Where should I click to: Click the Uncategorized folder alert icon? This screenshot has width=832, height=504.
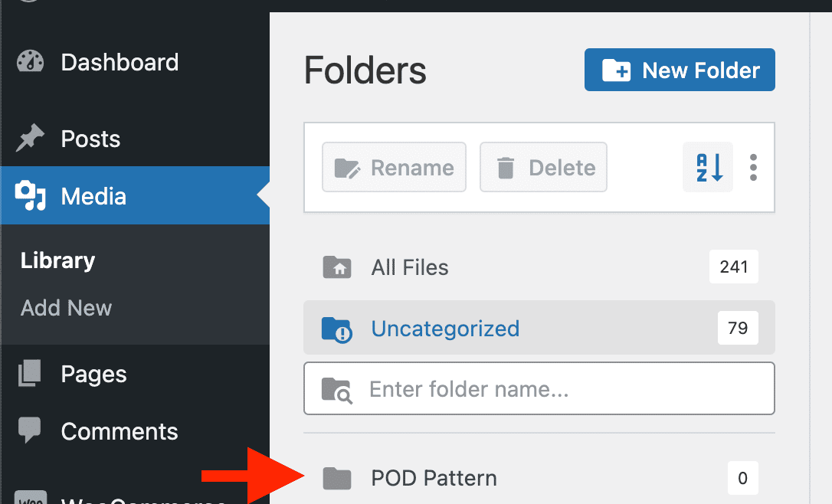pyautogui.click(x=336, y=328)
